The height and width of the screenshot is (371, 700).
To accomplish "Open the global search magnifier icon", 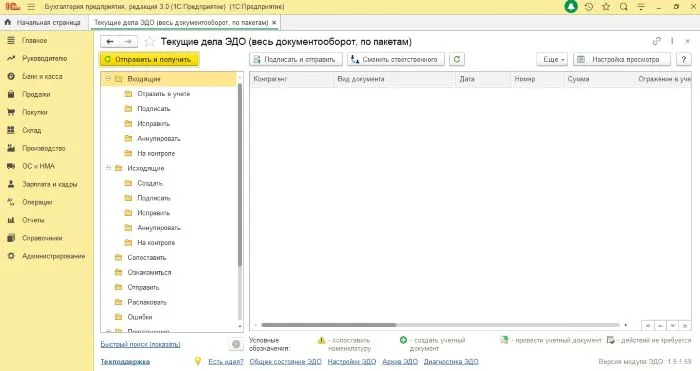I will click(x=624, y=7).
